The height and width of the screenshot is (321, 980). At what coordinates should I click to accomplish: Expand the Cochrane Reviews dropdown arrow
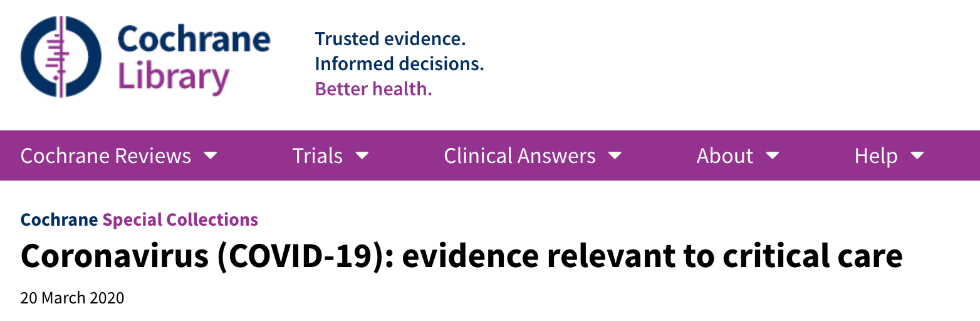[x=211, y=155]
